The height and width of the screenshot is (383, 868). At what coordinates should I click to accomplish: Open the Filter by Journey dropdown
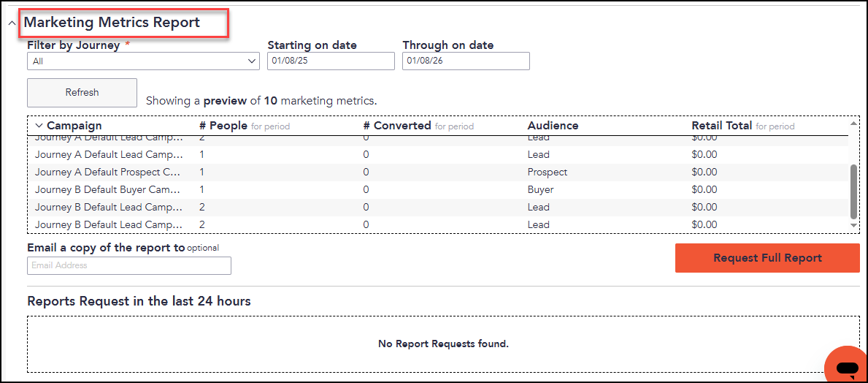pyautogui.click(x=143, y=61)
